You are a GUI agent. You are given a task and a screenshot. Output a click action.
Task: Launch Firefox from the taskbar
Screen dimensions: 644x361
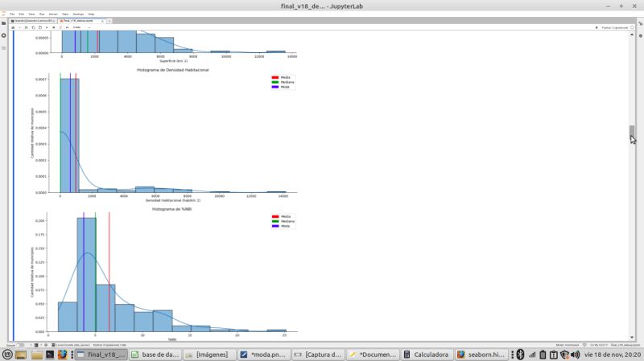(62, 355)
